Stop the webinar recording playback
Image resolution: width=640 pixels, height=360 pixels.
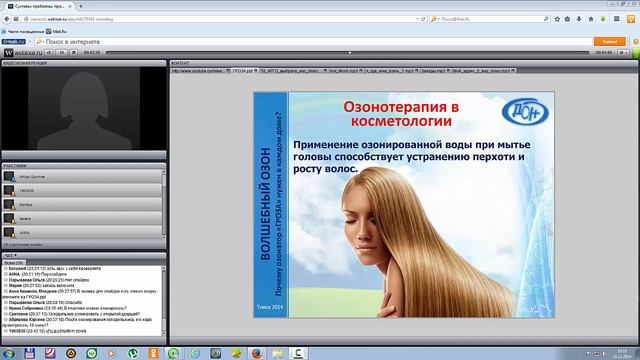(73, 53)
